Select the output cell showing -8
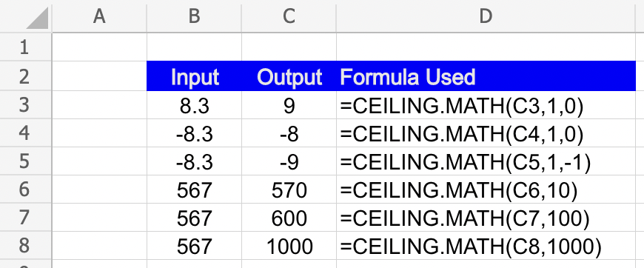Screen dimensions: 644x268 (x=289, y=133)
